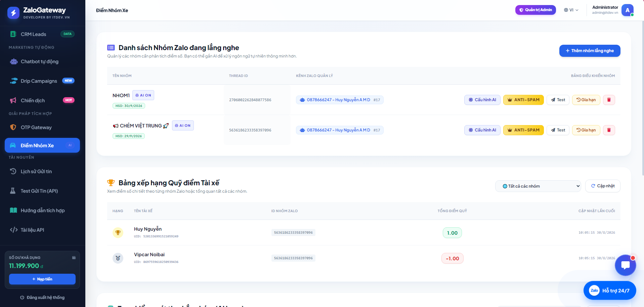This screenshot has width=644, height=307.
Task: Open Chiến dịch sidebar item
Action: click(x=42, y=101)
